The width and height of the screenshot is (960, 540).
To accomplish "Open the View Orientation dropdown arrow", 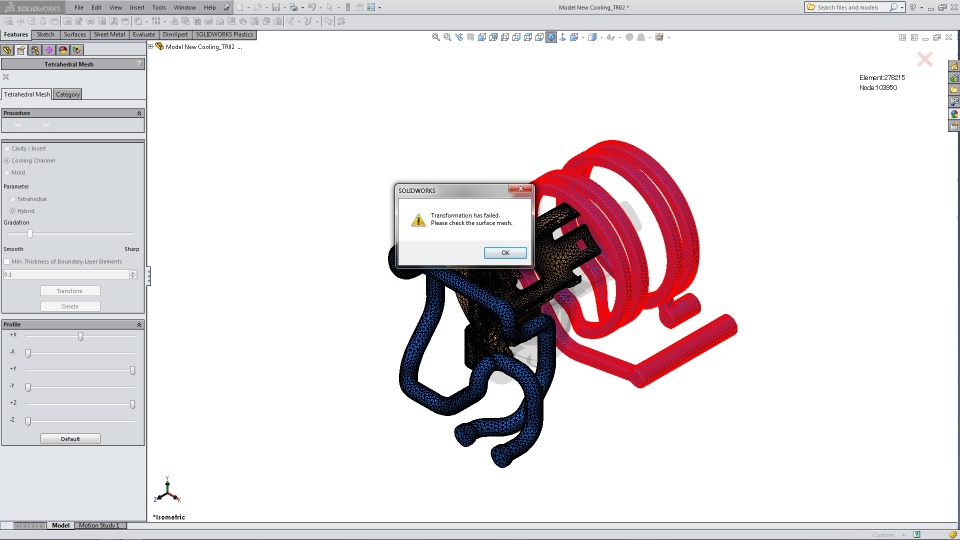I will (583, 37).
